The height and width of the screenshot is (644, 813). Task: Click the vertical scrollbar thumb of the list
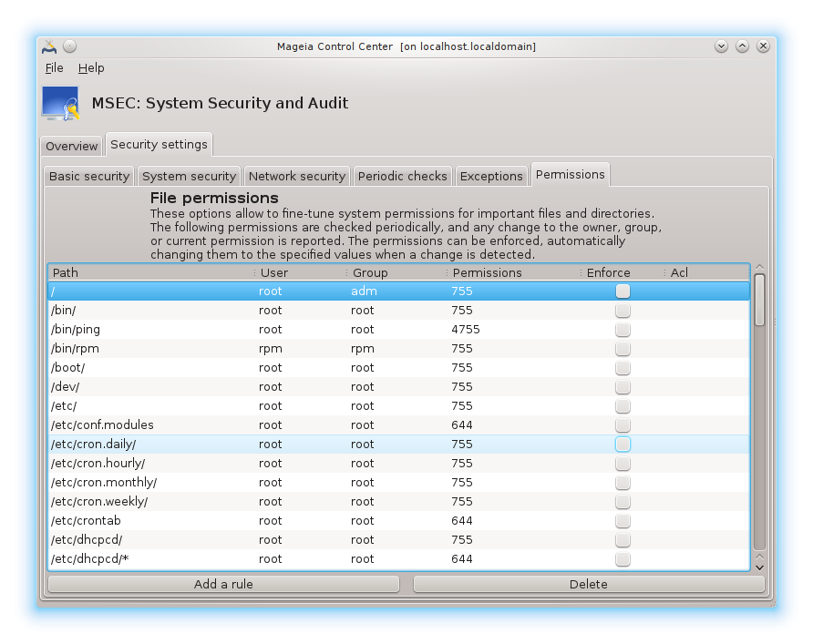click(759, 301)
